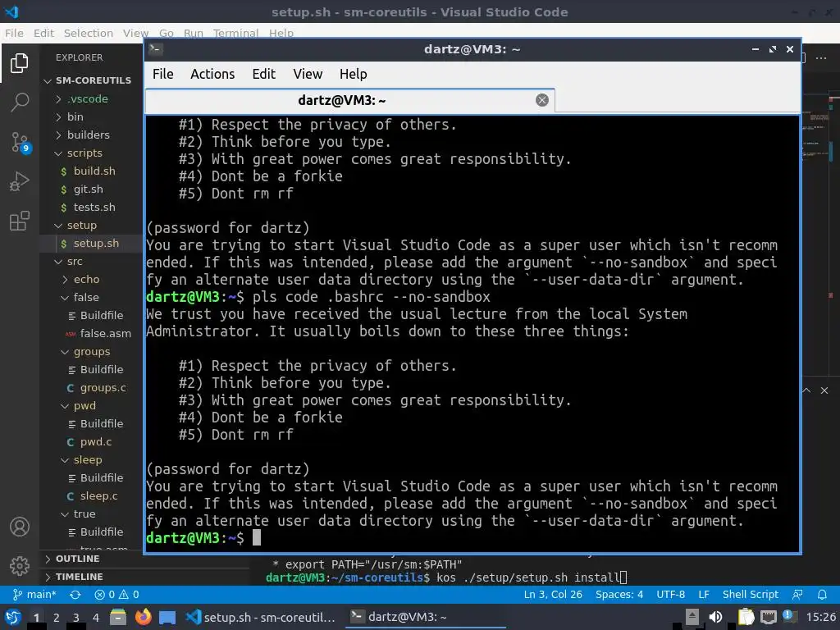840x630 pixels.
Task: Open the errors and warnings indicator
Action: 116,594
